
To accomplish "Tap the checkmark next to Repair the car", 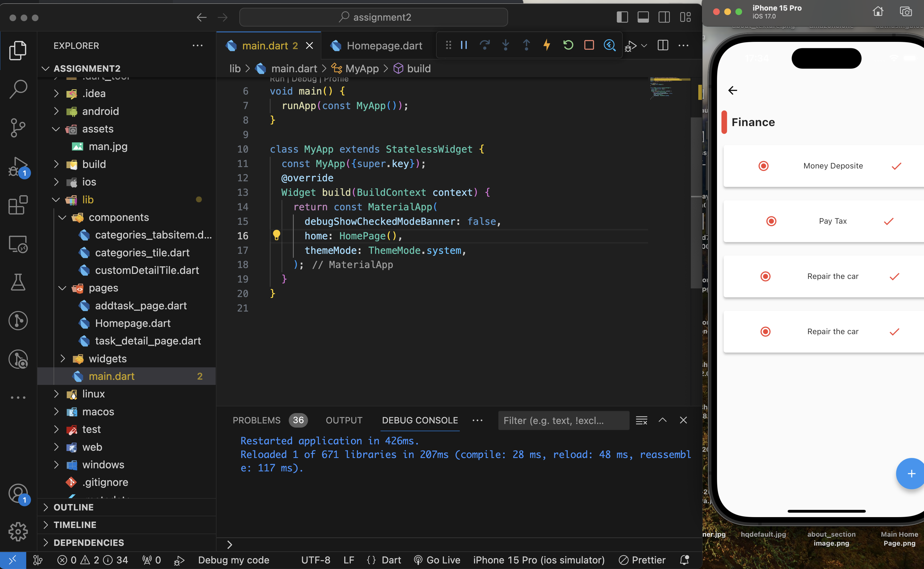I will coord(895,277).
